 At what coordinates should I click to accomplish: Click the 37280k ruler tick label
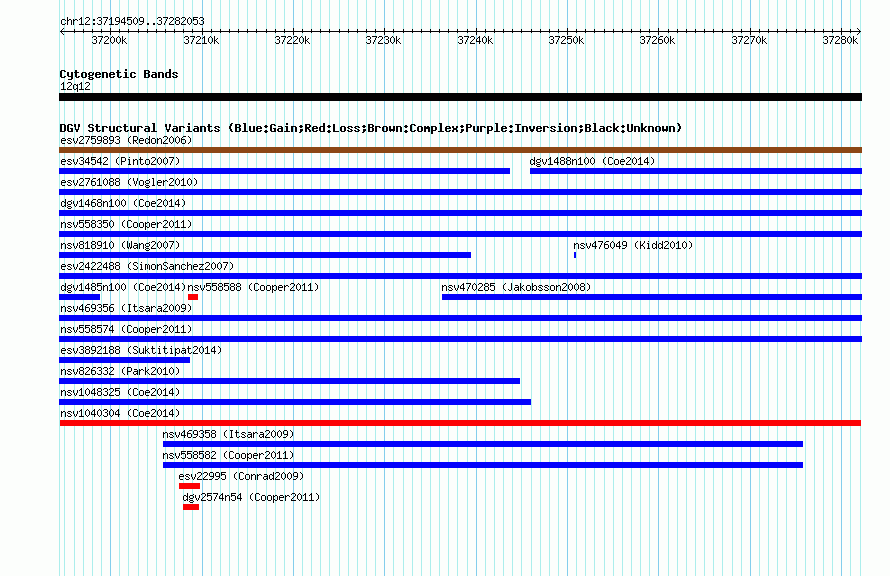[840, 40]
